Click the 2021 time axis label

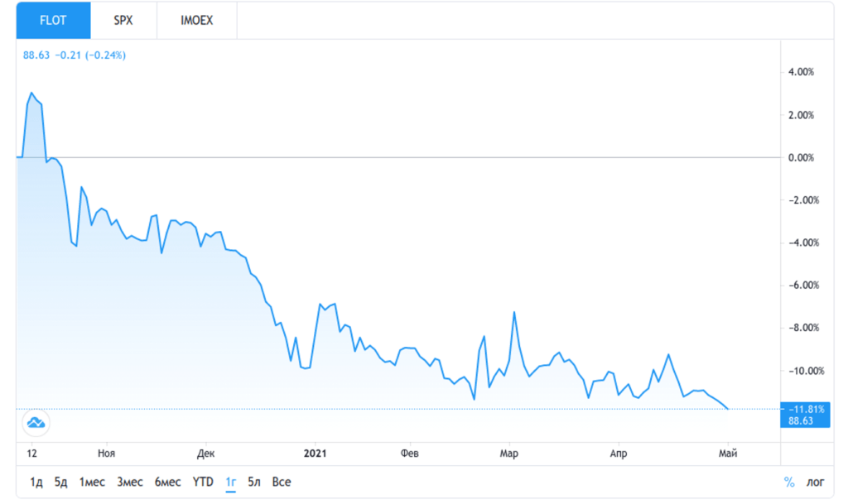click(316, 453)
